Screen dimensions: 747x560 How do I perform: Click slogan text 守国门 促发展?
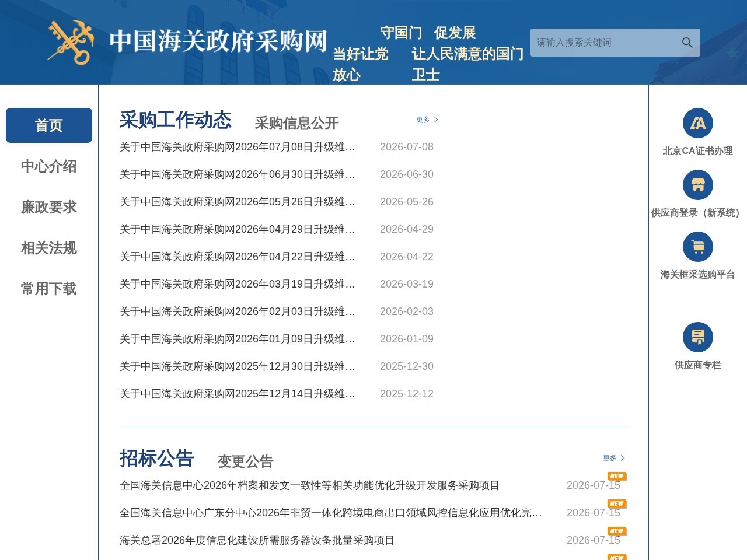(x=428, y=33)
